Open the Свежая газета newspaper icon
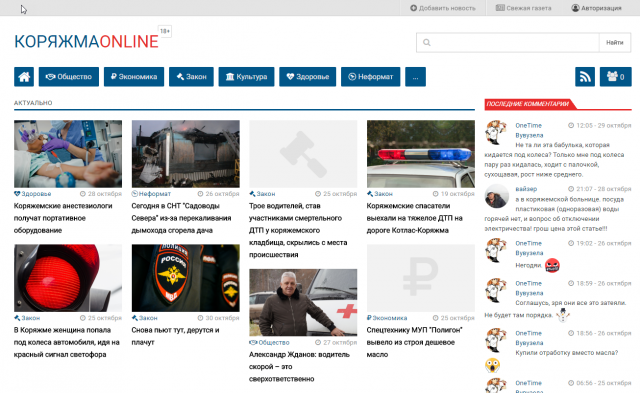This screenshot has width=640, height=393. (500, 8)
